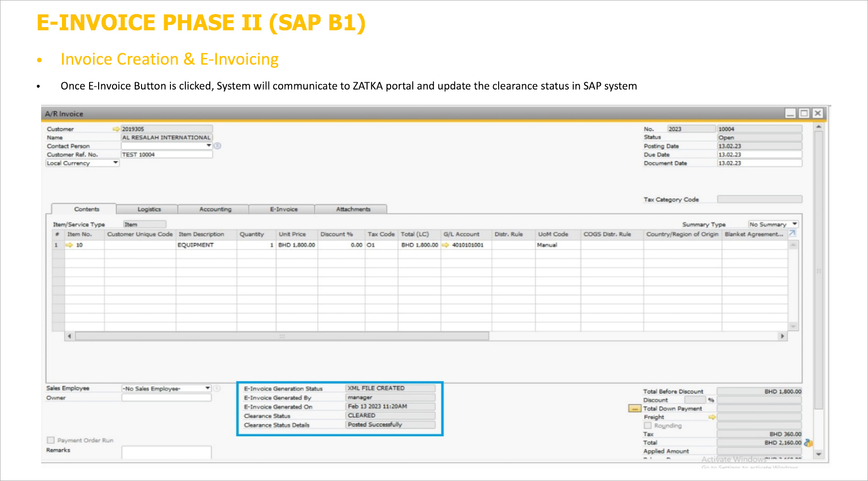Open the Logistics tab
The height and width of the screenshot is (481, 868).
[x=149, y=209]
